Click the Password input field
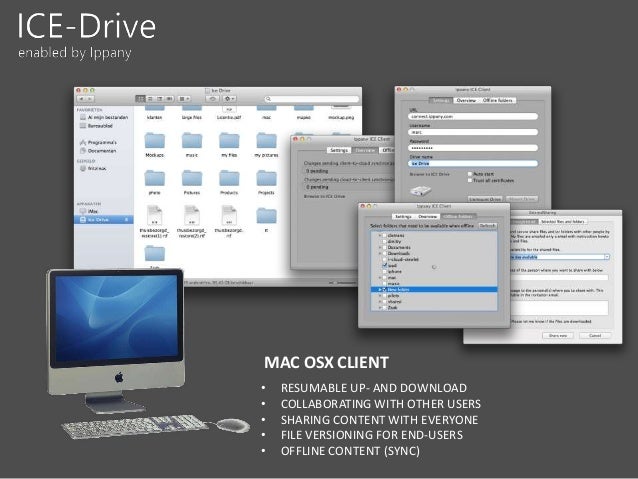The width and height of the screenshot is (638, 479). click(473, 148)
